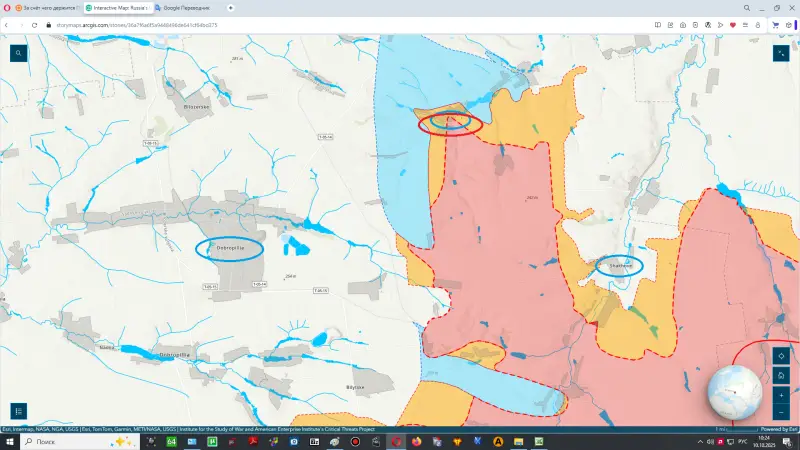Screen dimensions: 800x450
Task: Zoom out using the minus button
Action: click(x=780, y=412)
